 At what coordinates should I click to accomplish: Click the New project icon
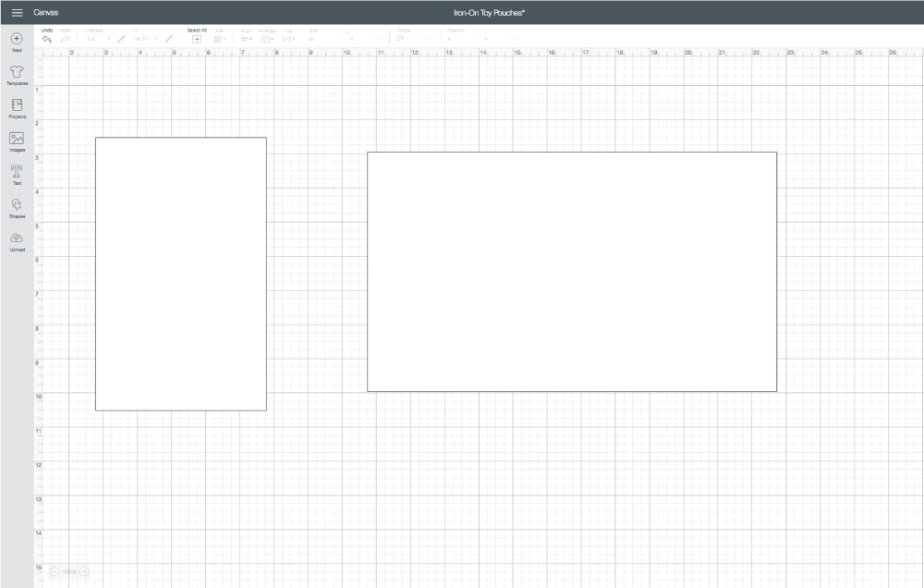pos(17,39)
